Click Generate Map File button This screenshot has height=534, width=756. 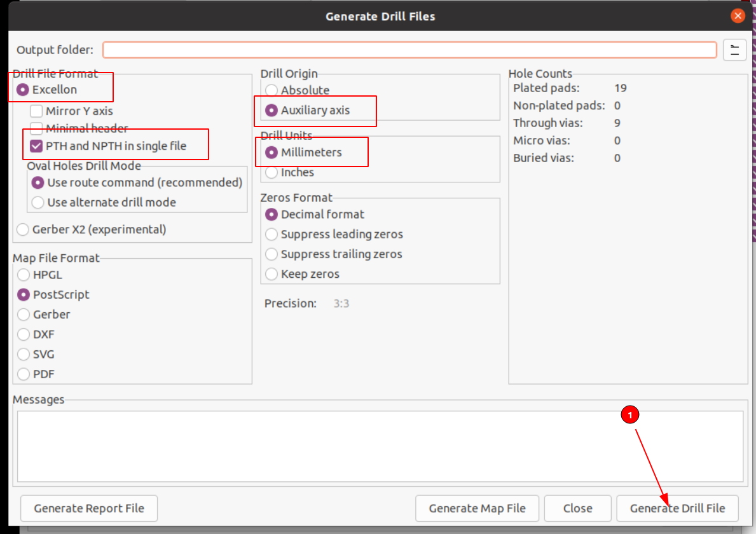click(477, 509)
